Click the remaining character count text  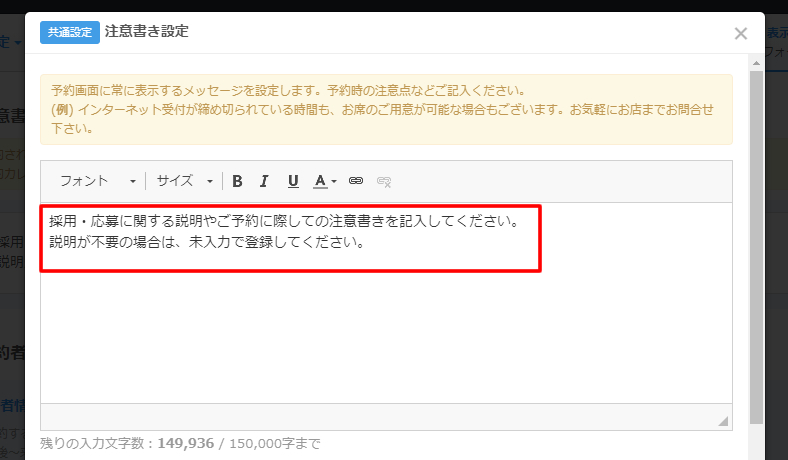click(180, 442)
